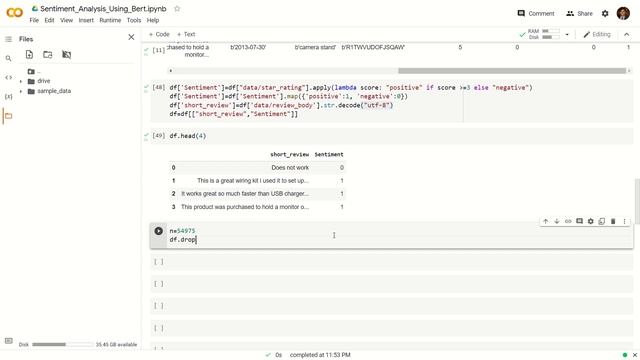Delete the current cell
Screen dimensions: 640x360
tap(613, 221)
